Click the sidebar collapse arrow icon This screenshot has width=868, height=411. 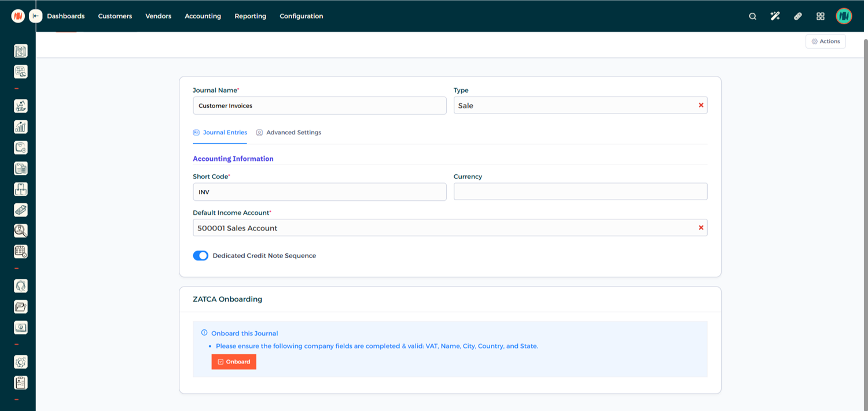pyautogui.click(x=36, y=16)
